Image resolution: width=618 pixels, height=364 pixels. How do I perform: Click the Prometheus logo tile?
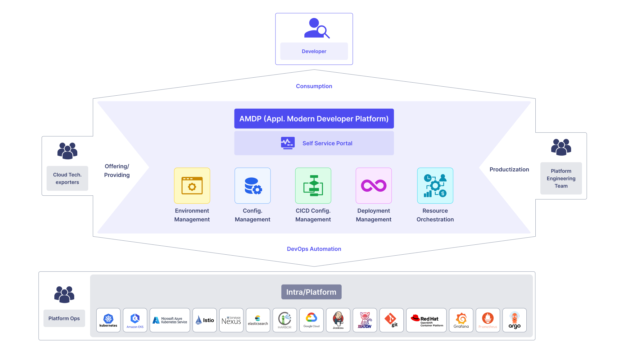488,320
